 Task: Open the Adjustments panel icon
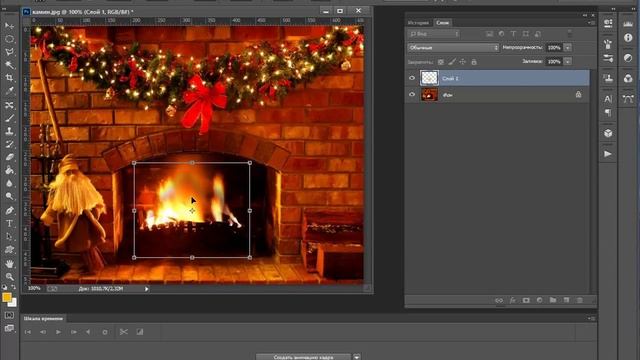[x=628, y=58]
